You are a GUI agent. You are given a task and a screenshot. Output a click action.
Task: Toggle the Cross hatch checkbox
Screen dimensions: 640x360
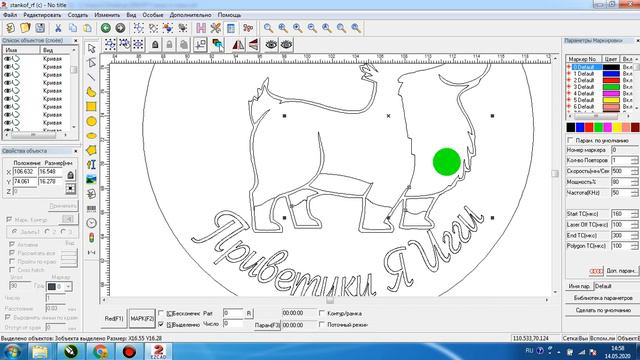click(12, 270)
